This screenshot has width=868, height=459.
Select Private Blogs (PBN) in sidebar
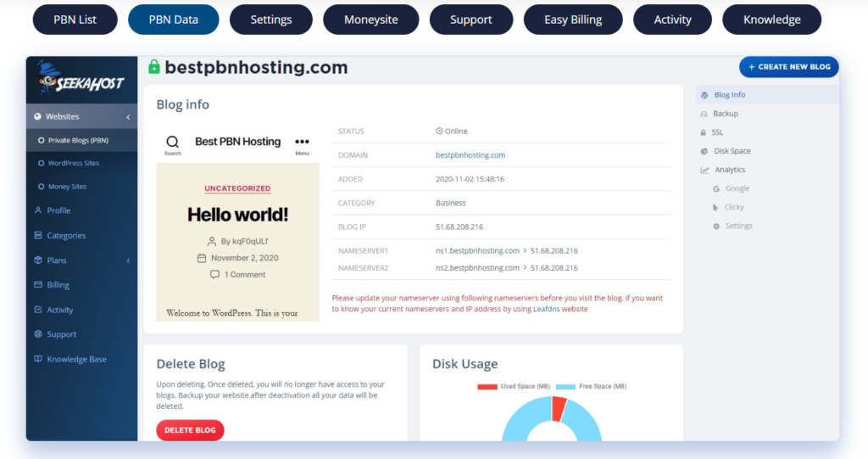click(x=78, y=140)
